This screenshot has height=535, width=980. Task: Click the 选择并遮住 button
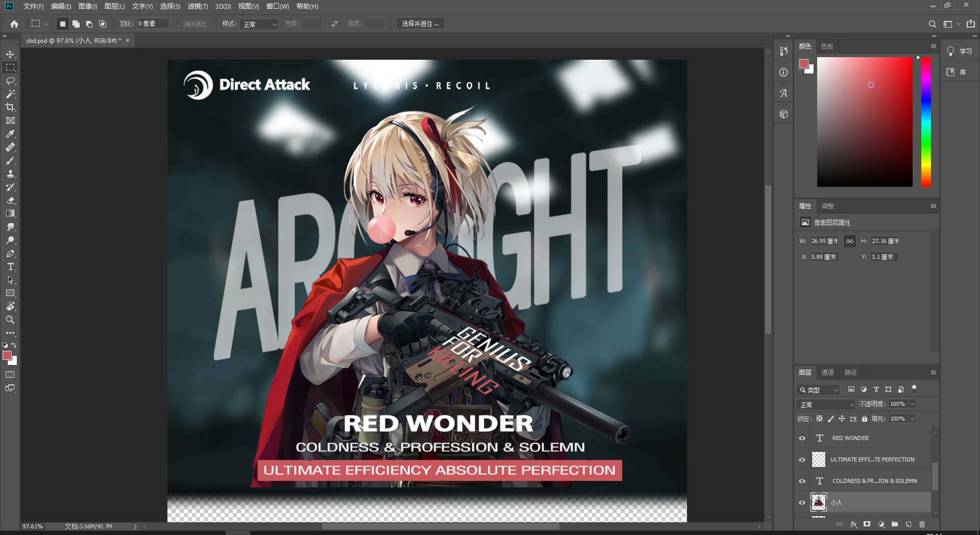tap(420, 24)
